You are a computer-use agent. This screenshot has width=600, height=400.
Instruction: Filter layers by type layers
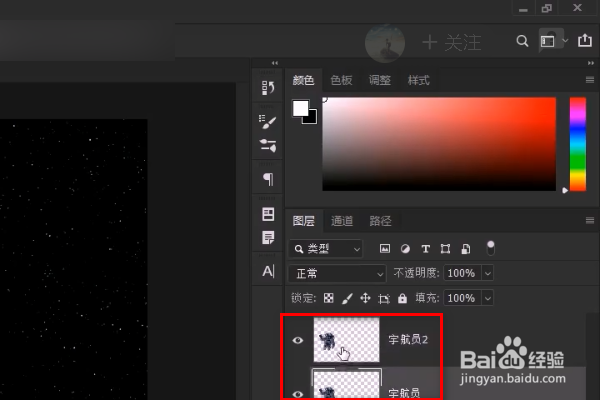[x=426, y=249]
